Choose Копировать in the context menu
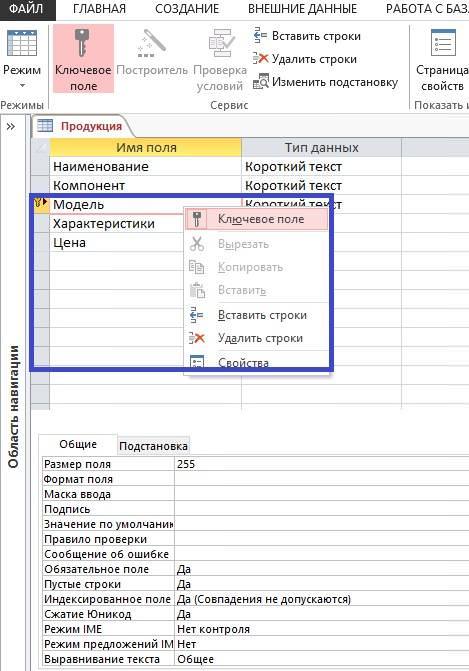 point(256,267)
